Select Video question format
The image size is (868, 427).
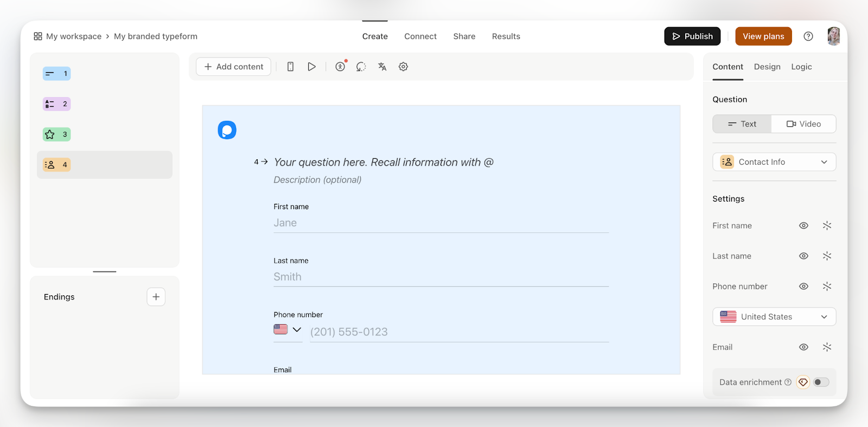[x=804, y=124]
